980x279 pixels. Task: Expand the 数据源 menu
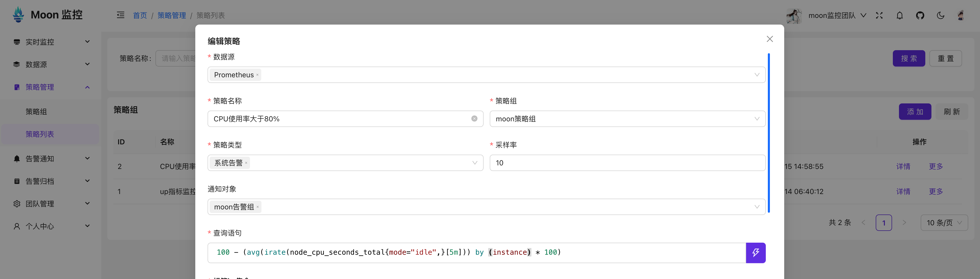pos(87,64)
